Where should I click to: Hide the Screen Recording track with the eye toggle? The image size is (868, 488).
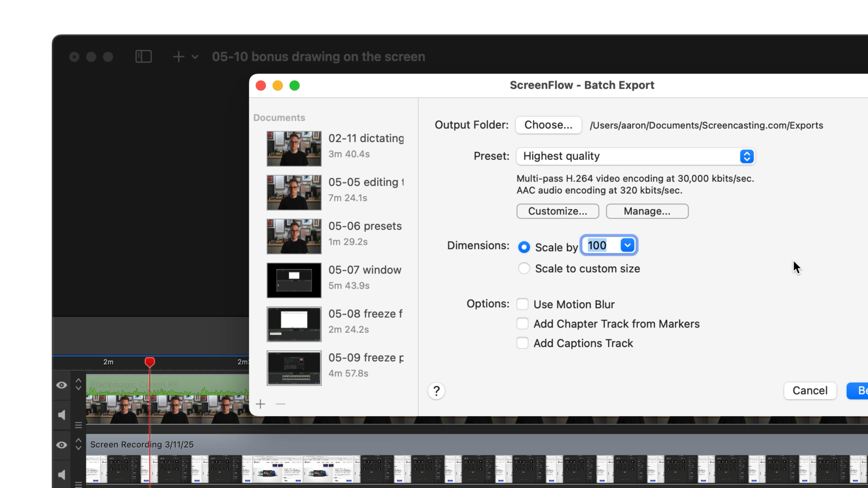pos(62,445)
